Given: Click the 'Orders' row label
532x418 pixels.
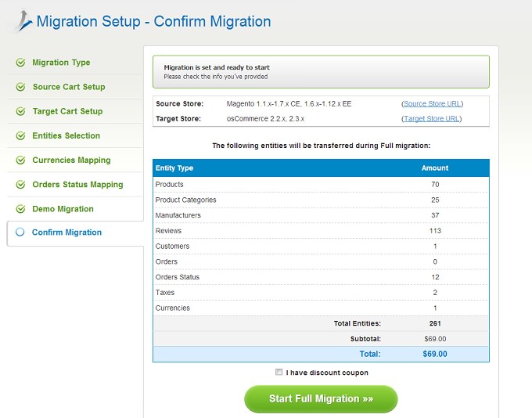Looking at the screenshot, I should click(x=166, y=261).
